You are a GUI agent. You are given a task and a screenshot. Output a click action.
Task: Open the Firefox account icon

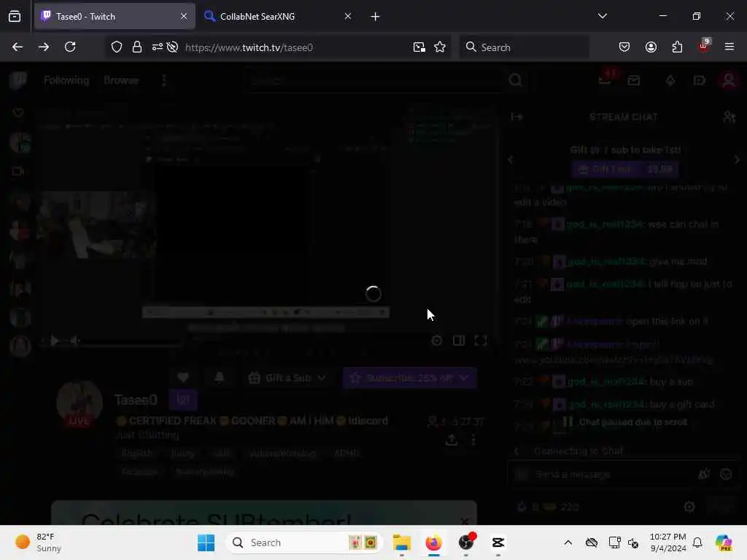click(651, 47)
